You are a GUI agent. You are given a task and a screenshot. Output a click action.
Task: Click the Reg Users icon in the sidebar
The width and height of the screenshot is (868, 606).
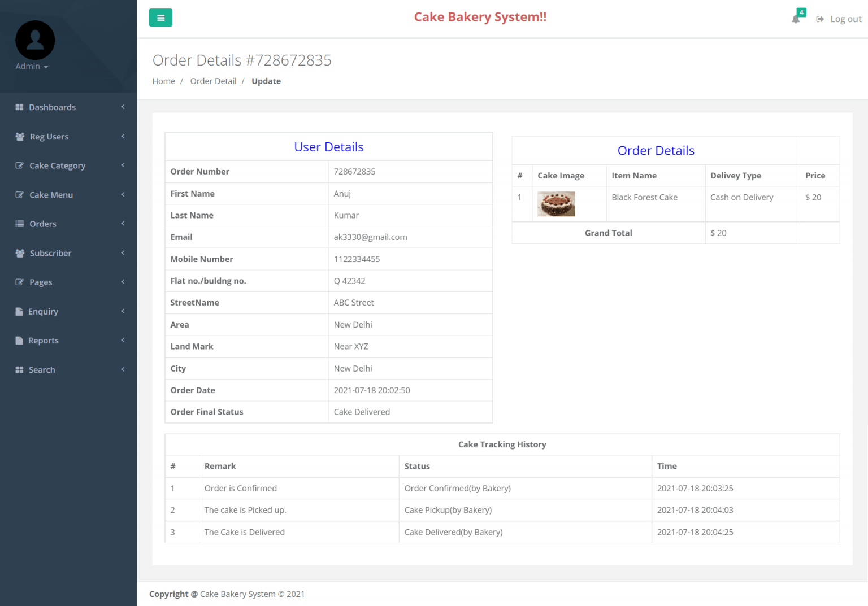(19, 136)
